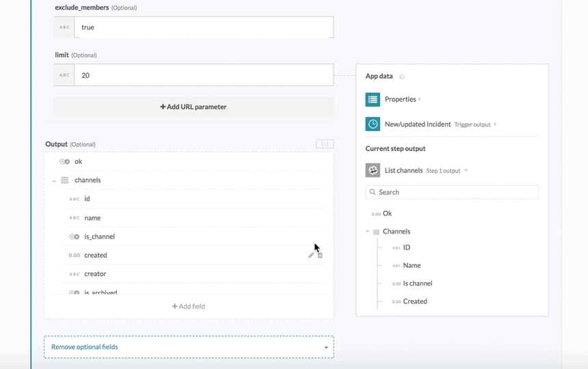Collapse the channels field in Output
The image size is (588, 369).
[x=54, y=181]
